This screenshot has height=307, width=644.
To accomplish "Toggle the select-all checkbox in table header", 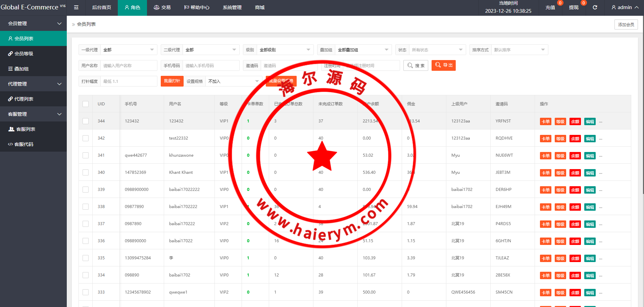I will pyautogui.click(x=86, y=104).
